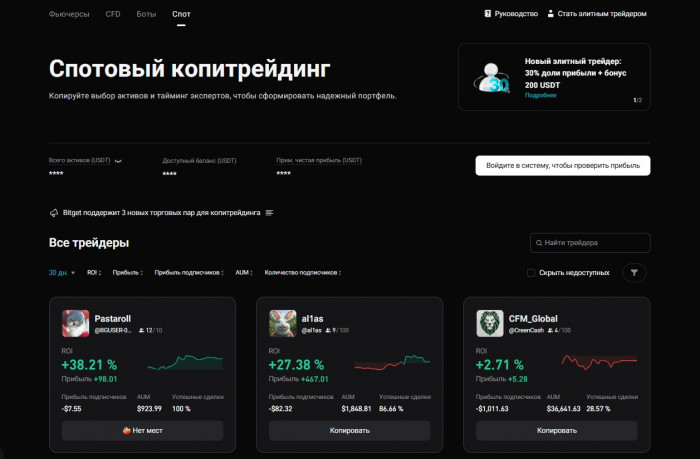This screenshot has height=459, width=700.
Task: Sort by Количество подписчиков
Action: [303, 272]
